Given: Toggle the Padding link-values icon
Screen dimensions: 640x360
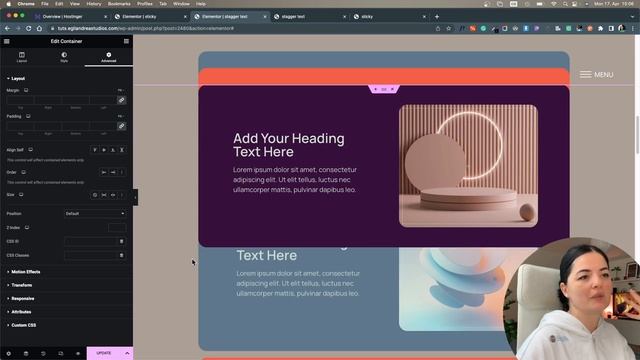Looking at the screenshot, I should pyautogui.click(x=121, y=126).
